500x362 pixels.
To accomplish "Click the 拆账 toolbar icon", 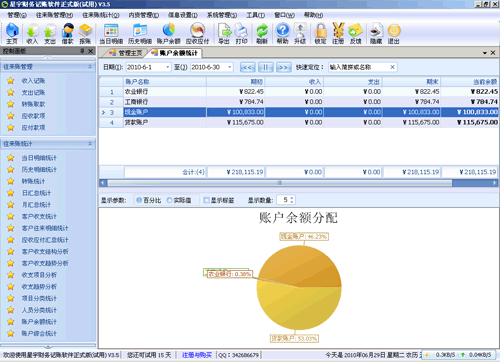I will tap(85, 33).
